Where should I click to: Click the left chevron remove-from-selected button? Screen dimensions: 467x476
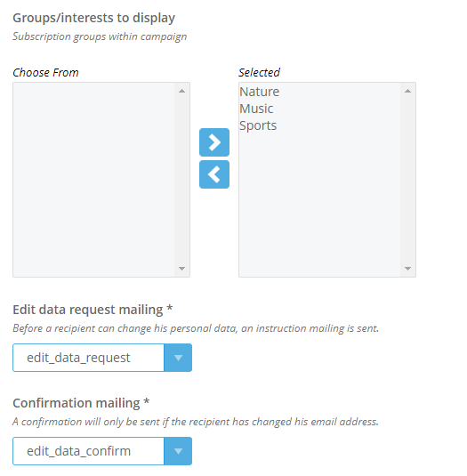pos(214,174)
